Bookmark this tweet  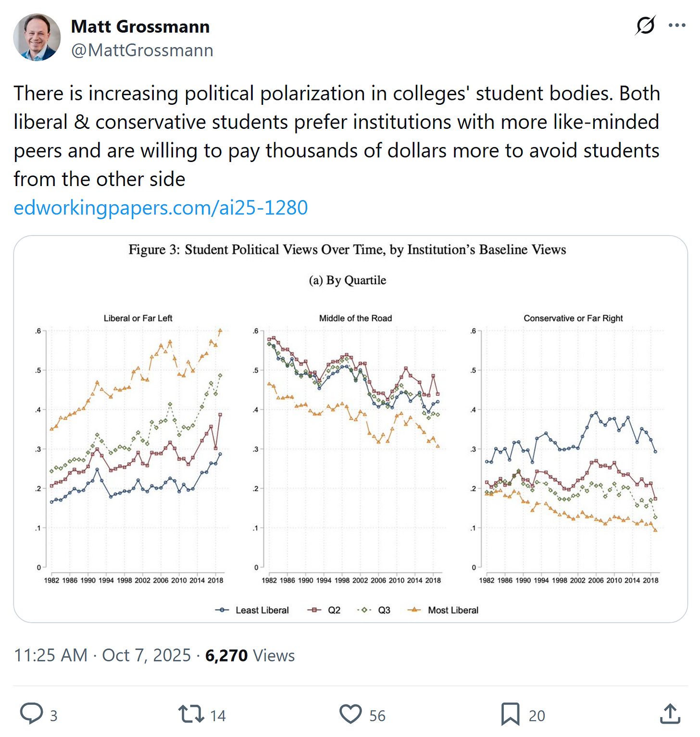[x=510, y=714]
